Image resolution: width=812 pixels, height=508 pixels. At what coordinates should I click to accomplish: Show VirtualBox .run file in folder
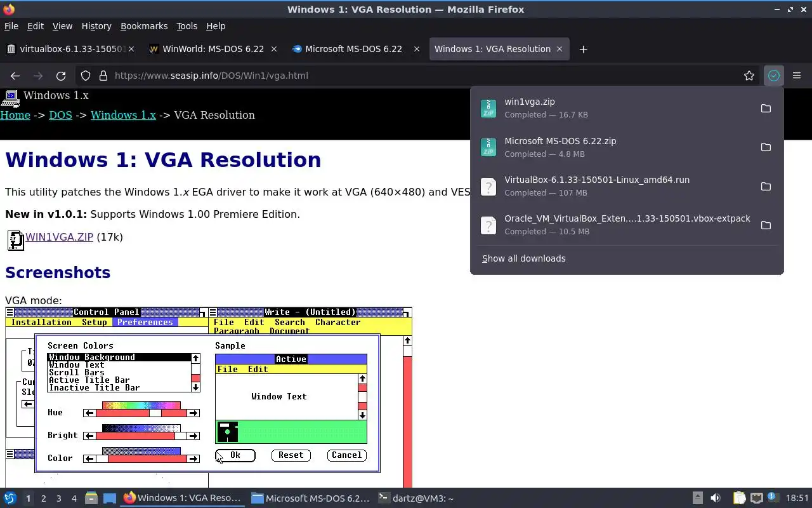[766, 187]
